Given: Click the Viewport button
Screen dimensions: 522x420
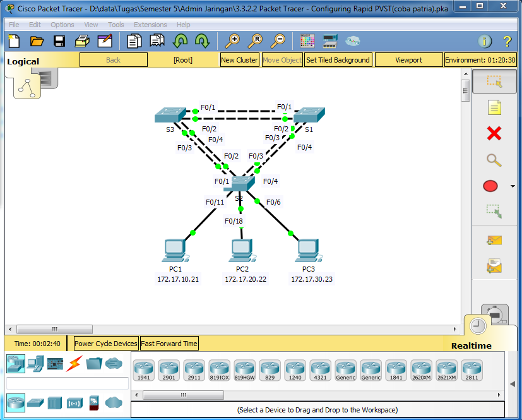Looking at the screenshot, I should tap(408, 60).
